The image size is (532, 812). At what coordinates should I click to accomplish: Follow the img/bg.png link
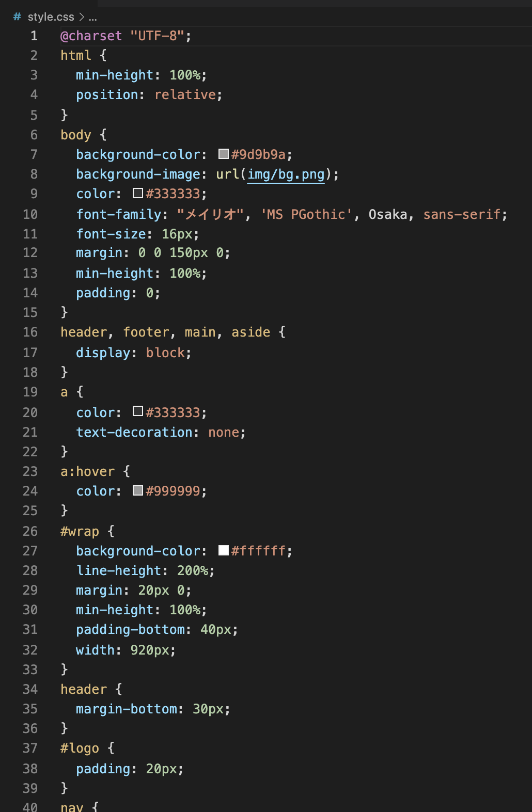tap(286, 174)
